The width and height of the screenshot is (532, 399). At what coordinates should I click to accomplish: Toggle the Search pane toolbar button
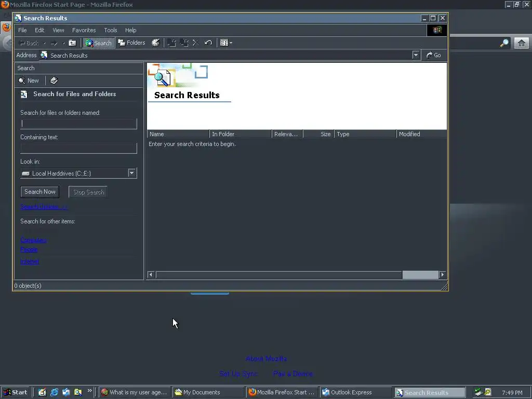98,43
